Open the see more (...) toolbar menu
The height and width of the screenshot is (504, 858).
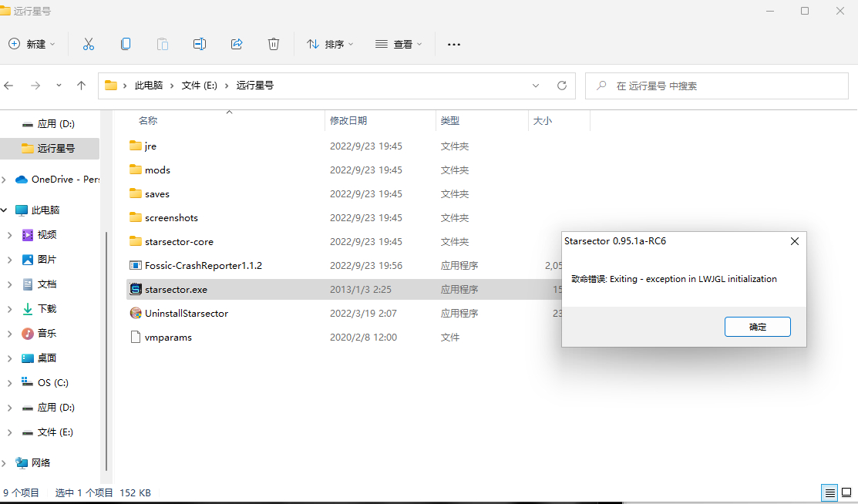click(x=453, y=44)
